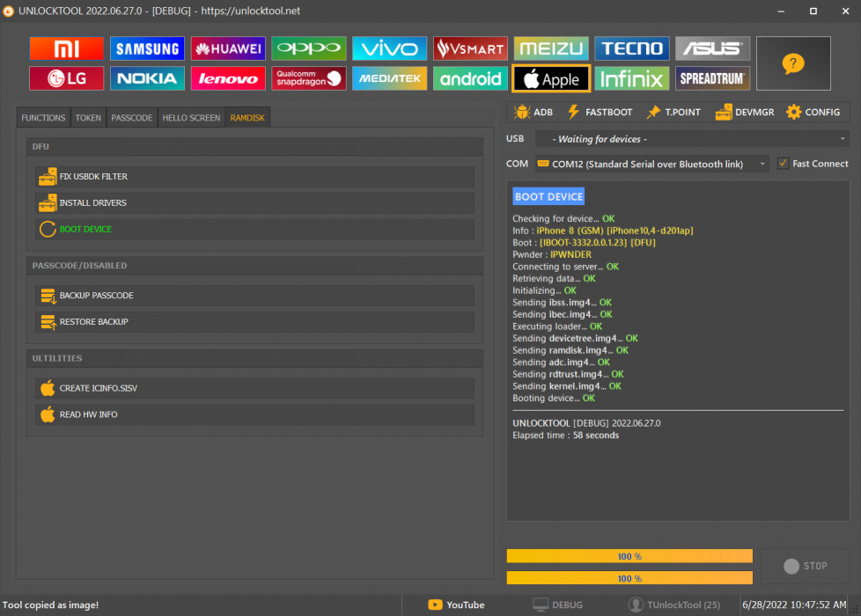Start the BOOT DEVICE action
The height and width of the screenshot is (616, 861).
tap(254, 230)
